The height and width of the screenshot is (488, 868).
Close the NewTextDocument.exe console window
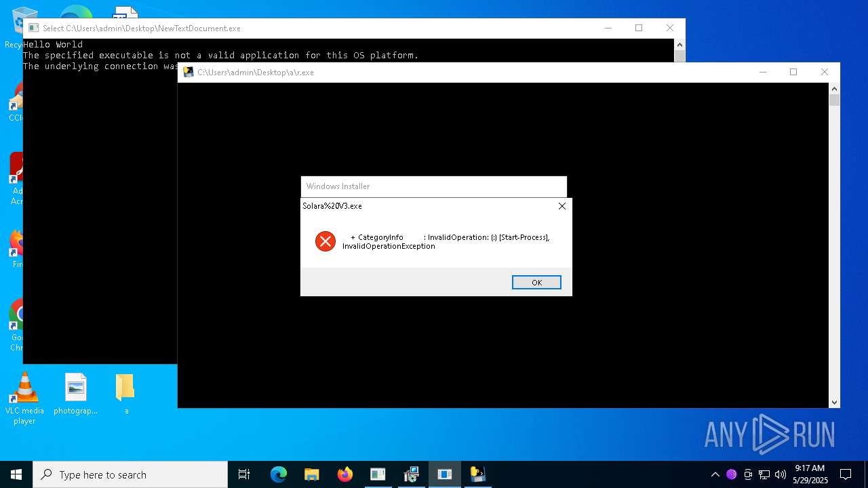point(670,28)
